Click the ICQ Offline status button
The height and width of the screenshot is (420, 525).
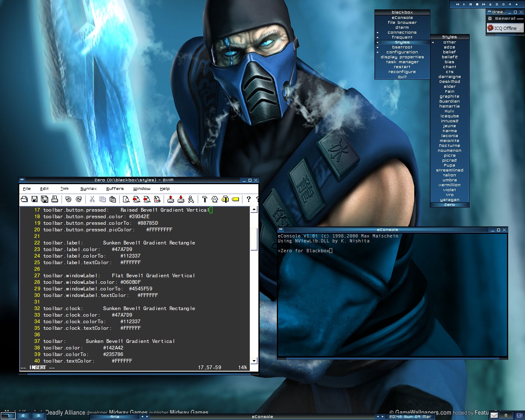(505, 28)
